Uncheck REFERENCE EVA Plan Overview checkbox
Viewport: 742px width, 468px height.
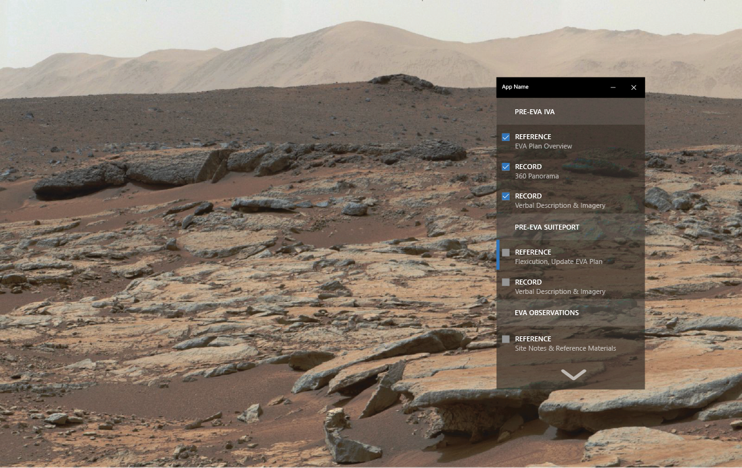pyautogui.click(x=506, y=137)
